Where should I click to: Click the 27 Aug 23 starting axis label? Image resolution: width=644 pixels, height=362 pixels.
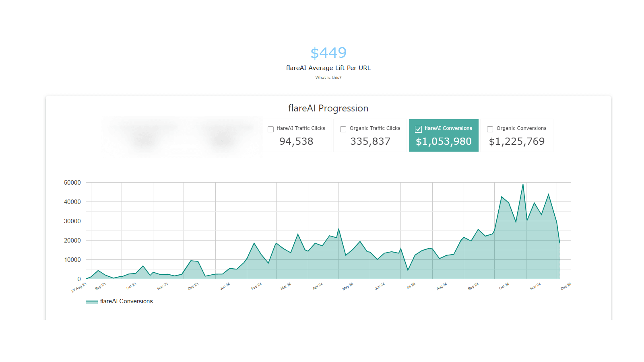tap(79, 286)
